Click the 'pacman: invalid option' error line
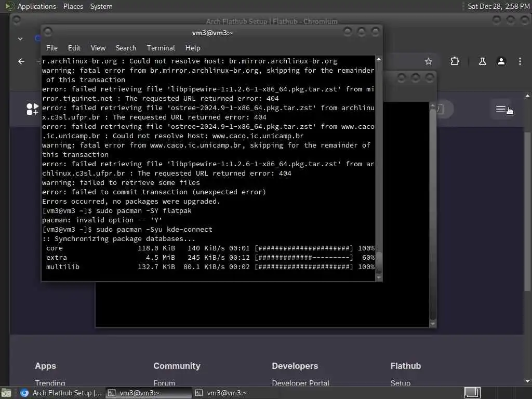The height and width of the screenshot is (399, 532). (102, 220)
